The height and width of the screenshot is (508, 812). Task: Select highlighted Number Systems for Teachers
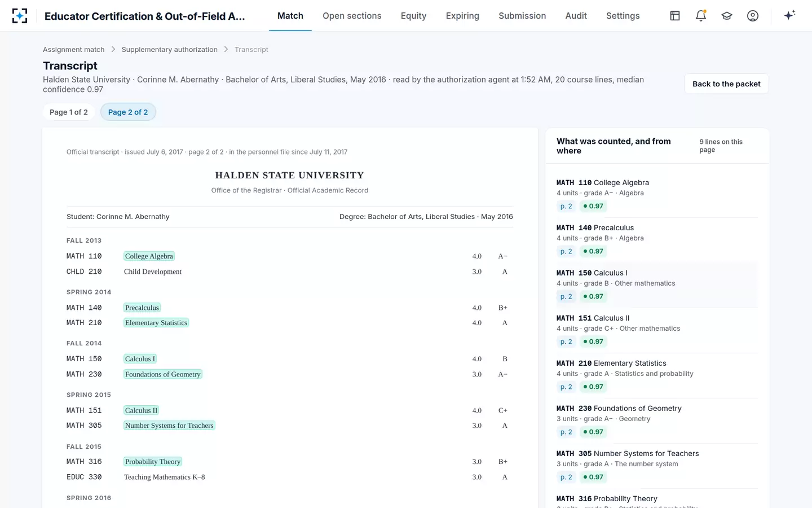click(x=169, y=426)
